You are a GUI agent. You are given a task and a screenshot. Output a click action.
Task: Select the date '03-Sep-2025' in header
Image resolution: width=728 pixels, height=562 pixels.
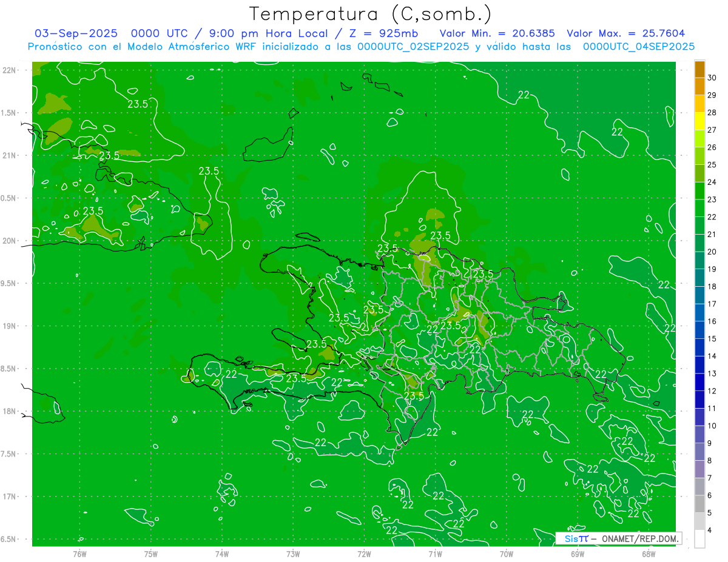(x=76, y=33)
